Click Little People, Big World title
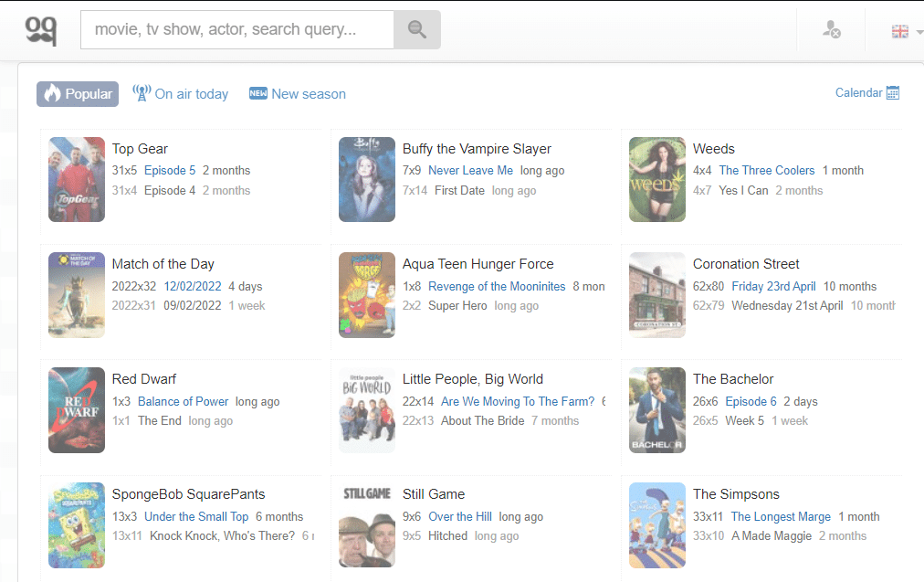The width and height of the screenshot is (924, 582). tap(473, 379)
